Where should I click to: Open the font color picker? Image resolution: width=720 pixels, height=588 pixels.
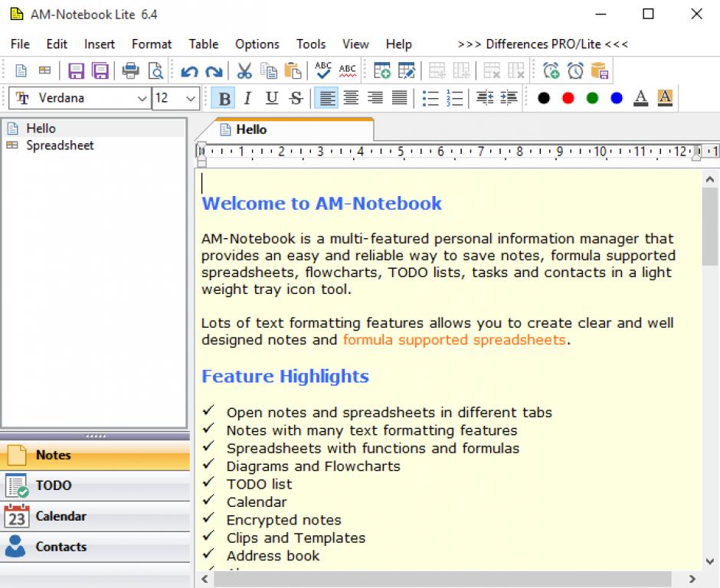[640, 98]
